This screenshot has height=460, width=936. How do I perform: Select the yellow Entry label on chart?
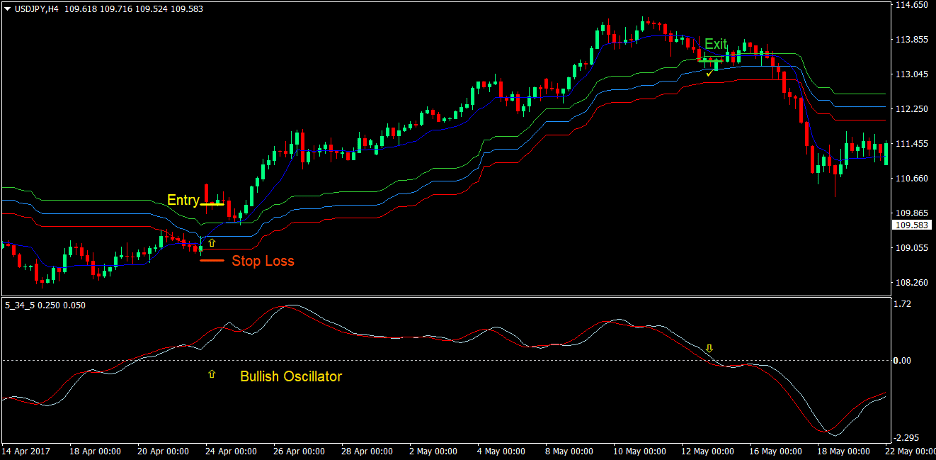183,200
